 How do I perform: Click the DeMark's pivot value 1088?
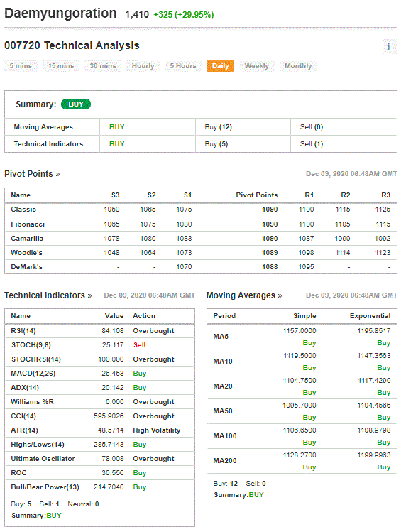click(x=270, y=267)
